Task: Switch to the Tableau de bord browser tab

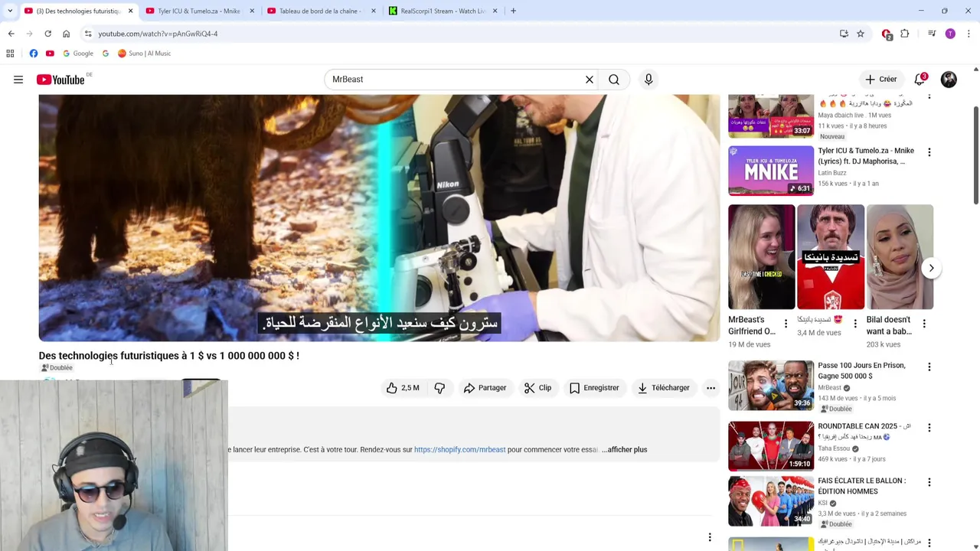Action: click(319, 11)
